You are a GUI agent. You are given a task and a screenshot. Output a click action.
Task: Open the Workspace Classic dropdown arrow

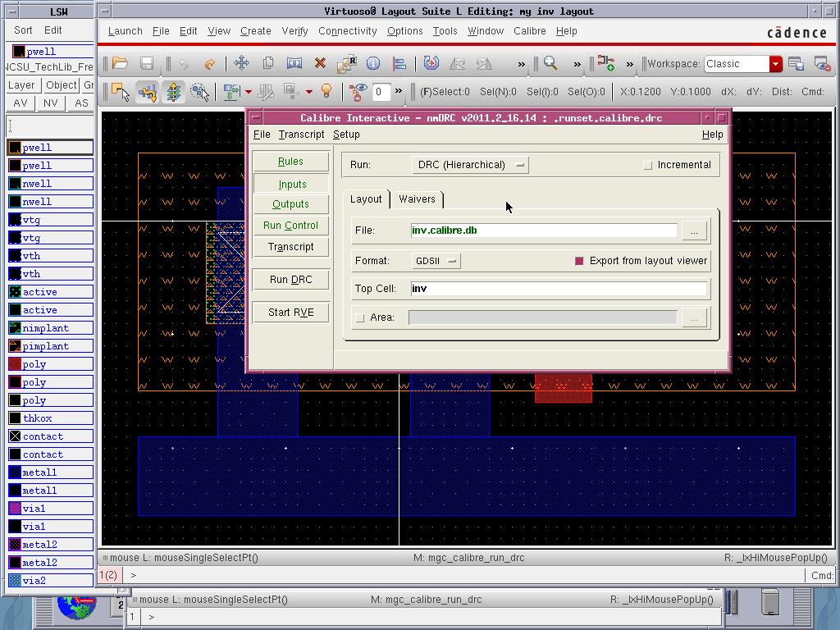pos(775,64)
